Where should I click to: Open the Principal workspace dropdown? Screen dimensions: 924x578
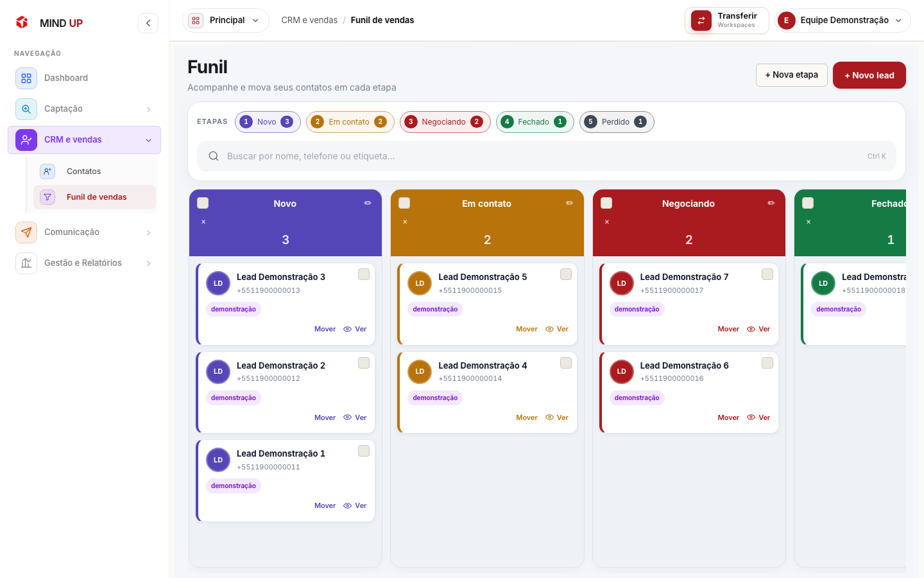pos(226,21)
